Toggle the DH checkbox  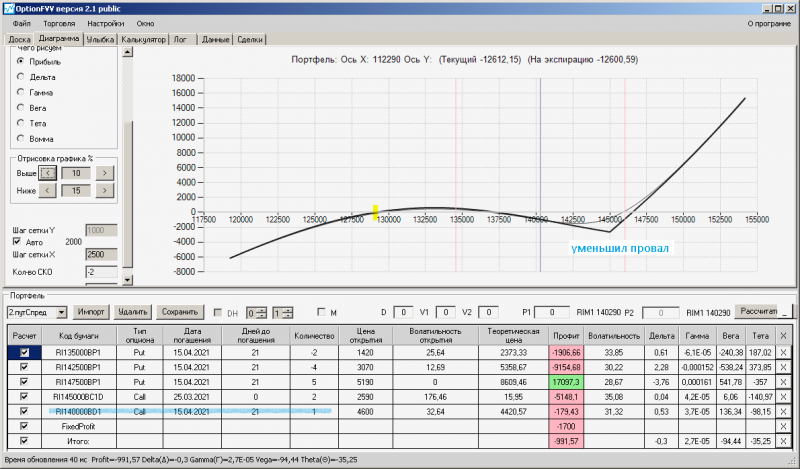(218, 312)
